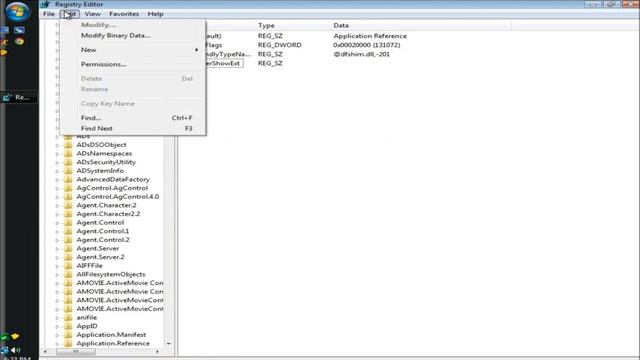
Task: Click the AIFFFile folder icon
Action: point(68,266)
